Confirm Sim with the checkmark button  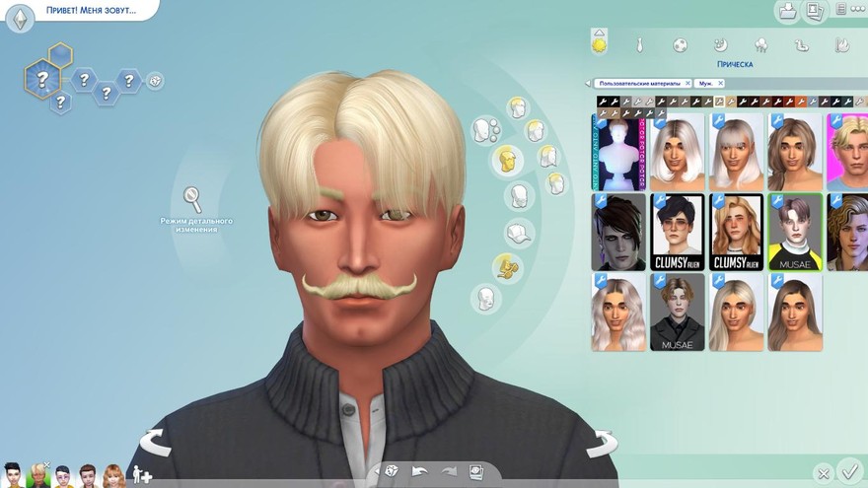pos(848,472)
